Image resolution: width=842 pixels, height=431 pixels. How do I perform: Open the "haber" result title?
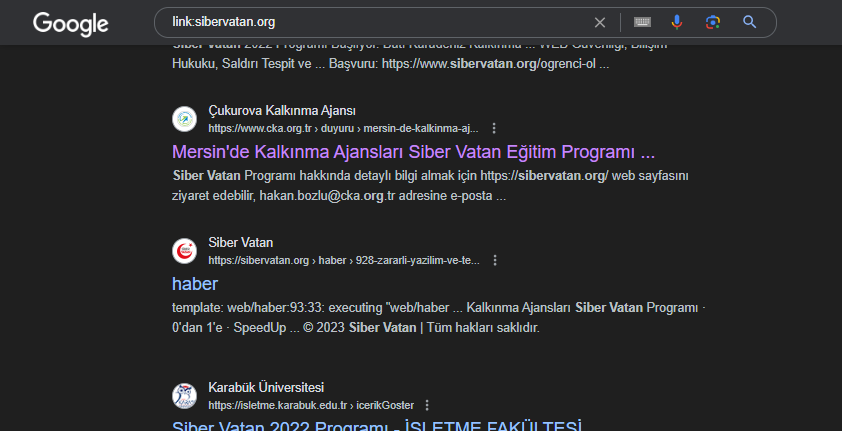click(194, 283)
